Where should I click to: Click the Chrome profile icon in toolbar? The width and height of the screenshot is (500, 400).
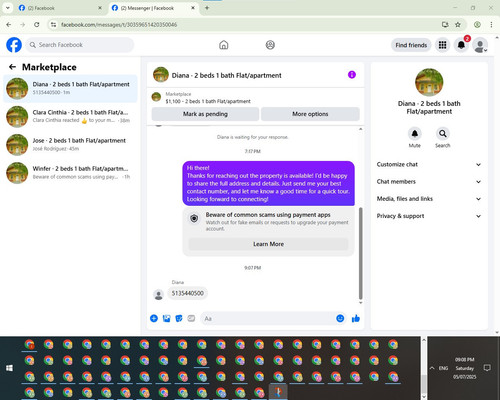(477, 24)
